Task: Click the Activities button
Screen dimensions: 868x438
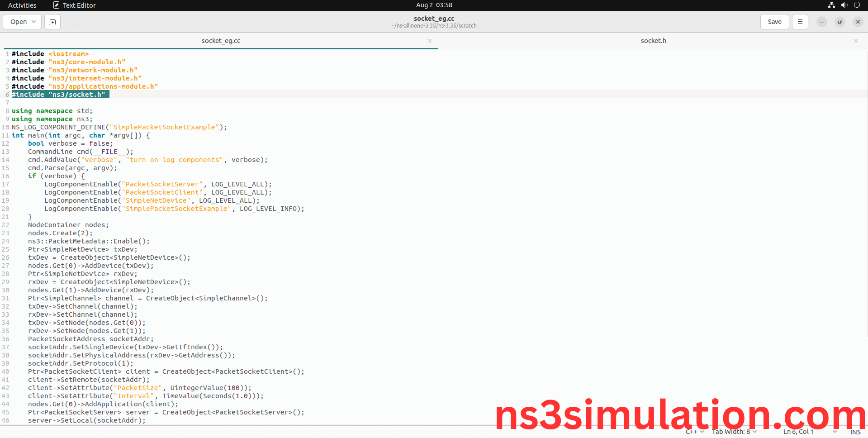Action: [x=22, y=5]
